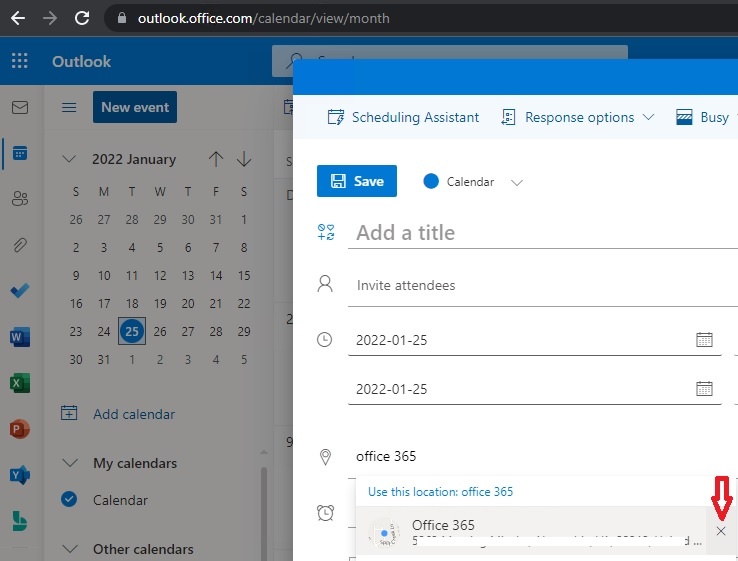The image size is (738, 561).
Task: Click Add calendar link
Action: [x=118, y=414]
